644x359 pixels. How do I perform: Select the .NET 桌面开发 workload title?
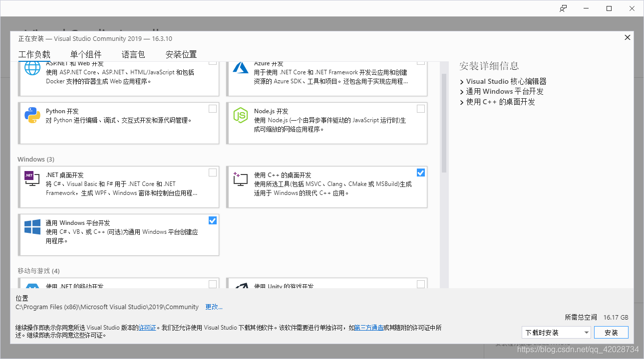[x=65, y=175]
